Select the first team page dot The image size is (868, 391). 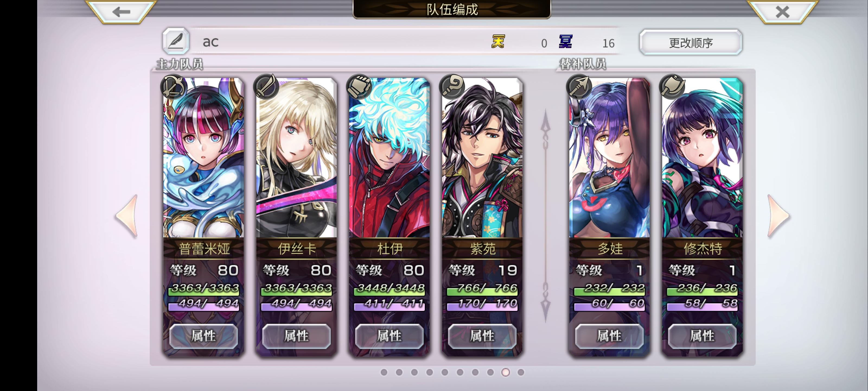click(384, 372)
